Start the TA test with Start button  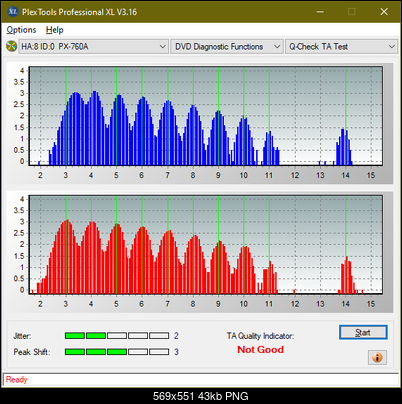point(363,332)
